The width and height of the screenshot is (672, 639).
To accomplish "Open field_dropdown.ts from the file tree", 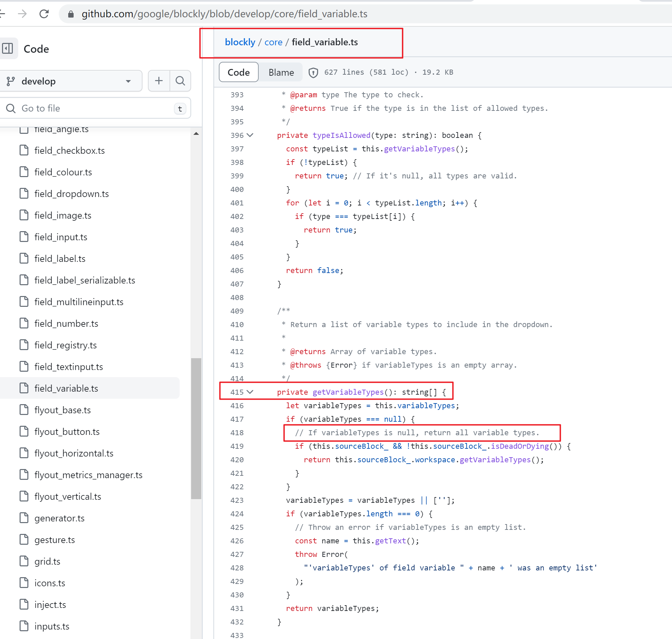I will point(72,194).
